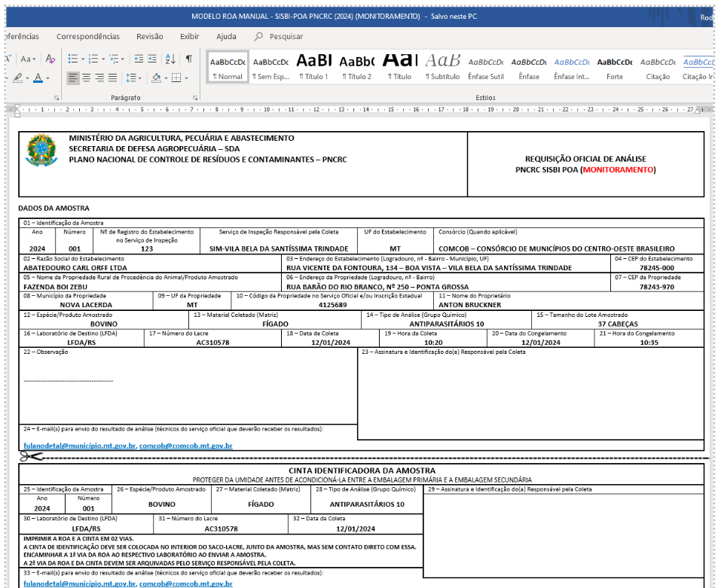The width and height of the screenshot is (718, 588).
Task: Open comcob@comcob.mt.gov.br link in field 24
Action: click(x=186, y=445)
